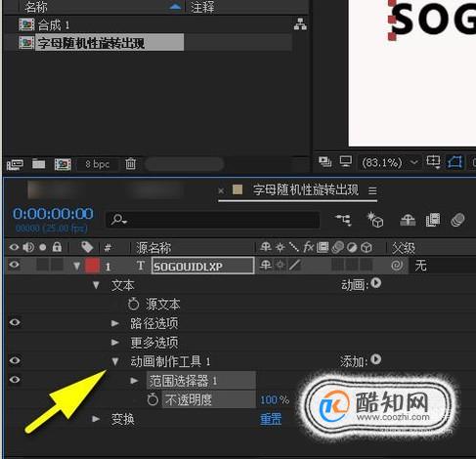Open the magnification ratio dropdown 83.1%

(x=389, y=162)
